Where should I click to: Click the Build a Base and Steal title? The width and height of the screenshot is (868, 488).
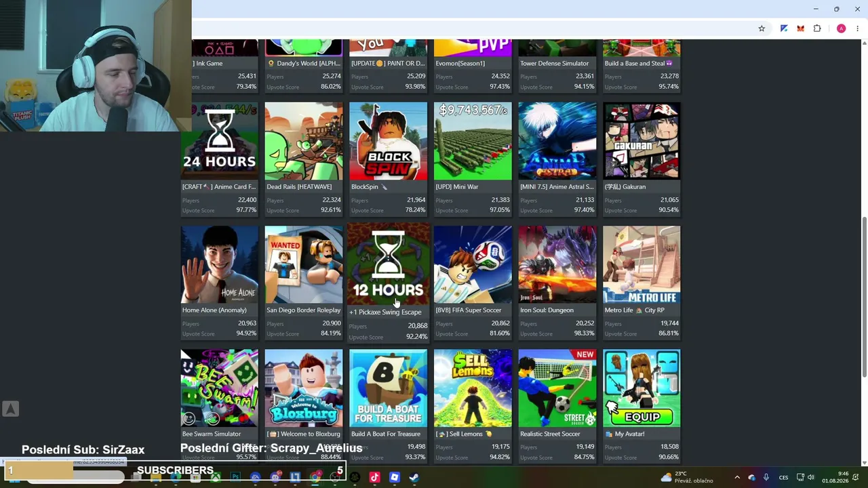(639, 63)
